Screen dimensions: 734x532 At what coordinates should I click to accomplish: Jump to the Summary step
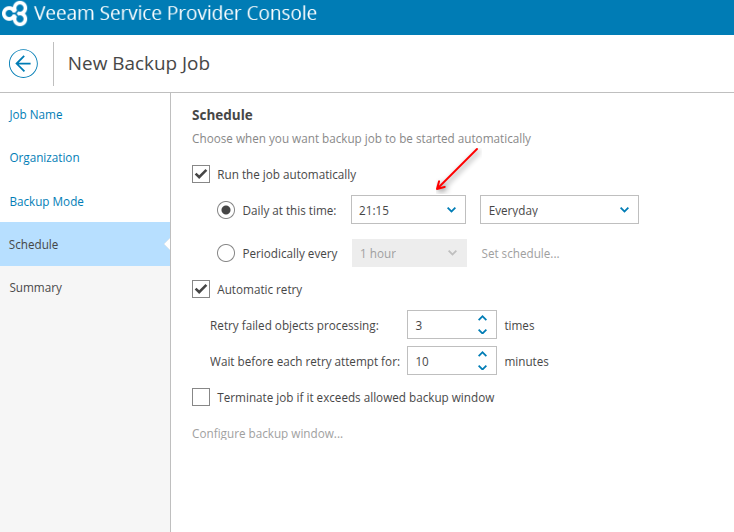tap(36, 288)
